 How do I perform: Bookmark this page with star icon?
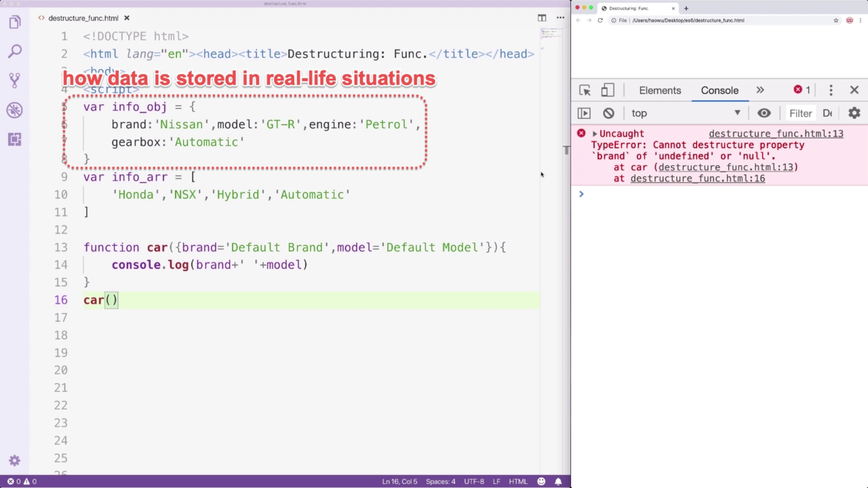(836, 20)
